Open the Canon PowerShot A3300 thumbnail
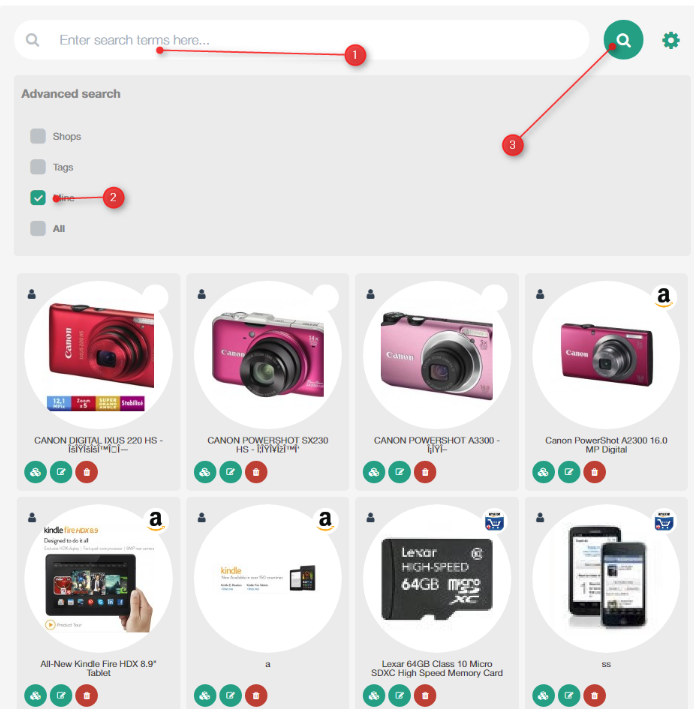This screenshot has width=694, height=713. [x=437, y=355]
